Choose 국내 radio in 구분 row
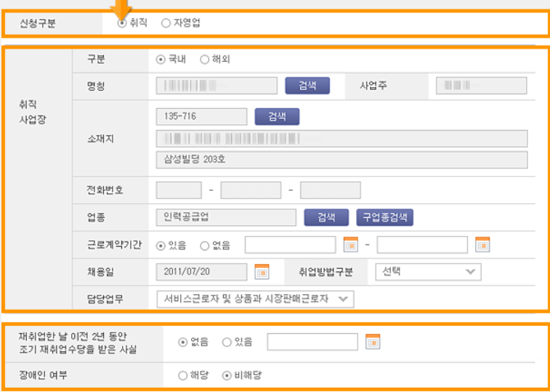 (x=161, y=60)
